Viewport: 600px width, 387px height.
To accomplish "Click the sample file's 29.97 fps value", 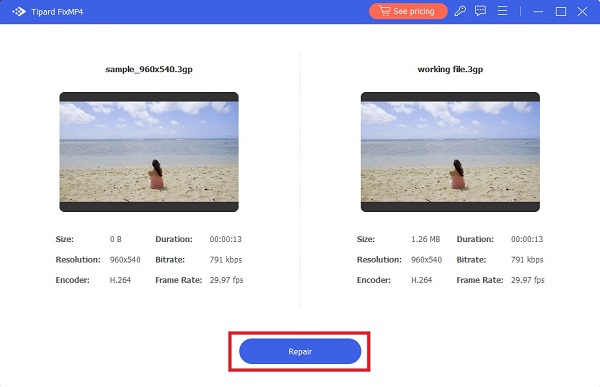I will pos(227,280).
